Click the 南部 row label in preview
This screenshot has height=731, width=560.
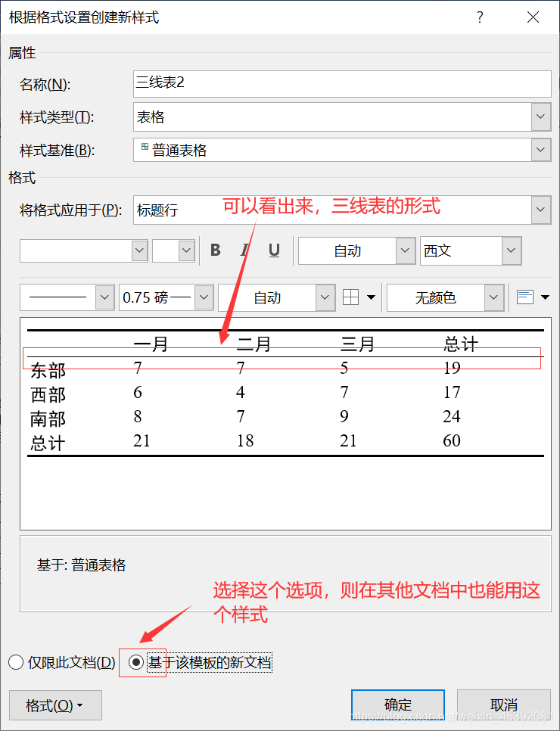[x=48, y=418]
